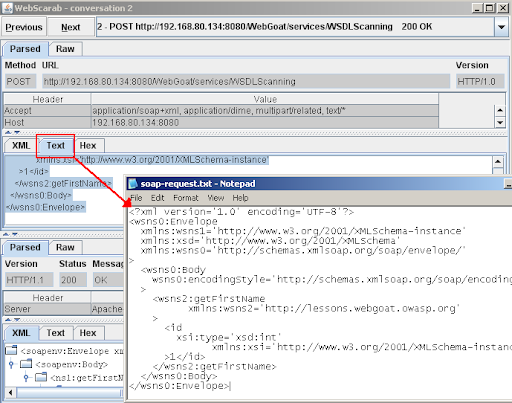Open Notepad Help menu
512x403 pixels.
point(240,198)
